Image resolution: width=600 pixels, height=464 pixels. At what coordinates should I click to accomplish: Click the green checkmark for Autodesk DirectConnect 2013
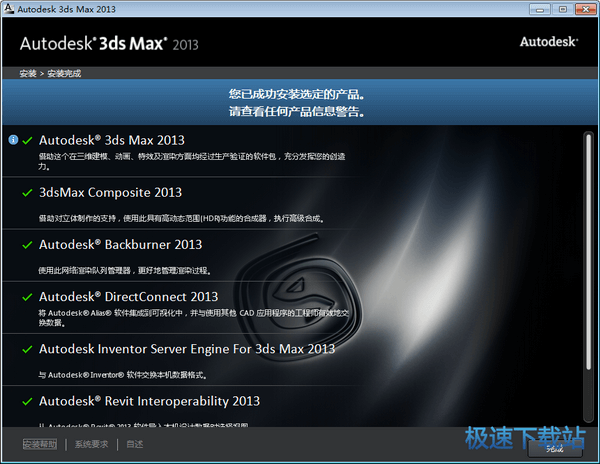pos(27,297)
